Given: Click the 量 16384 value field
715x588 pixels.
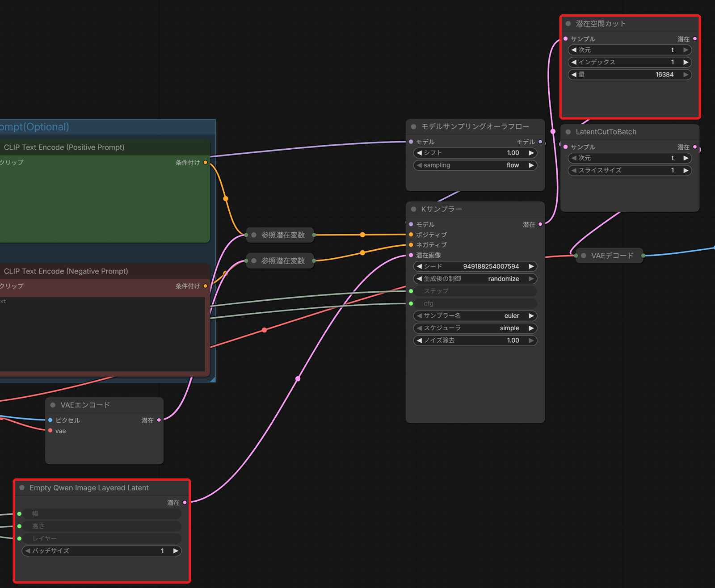Looking at the screenshot, I should tap(630, 75).
